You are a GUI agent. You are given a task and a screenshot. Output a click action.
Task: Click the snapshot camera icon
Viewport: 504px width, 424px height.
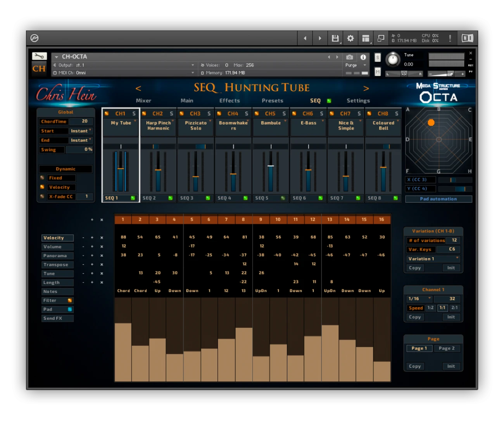coord(349,57)
